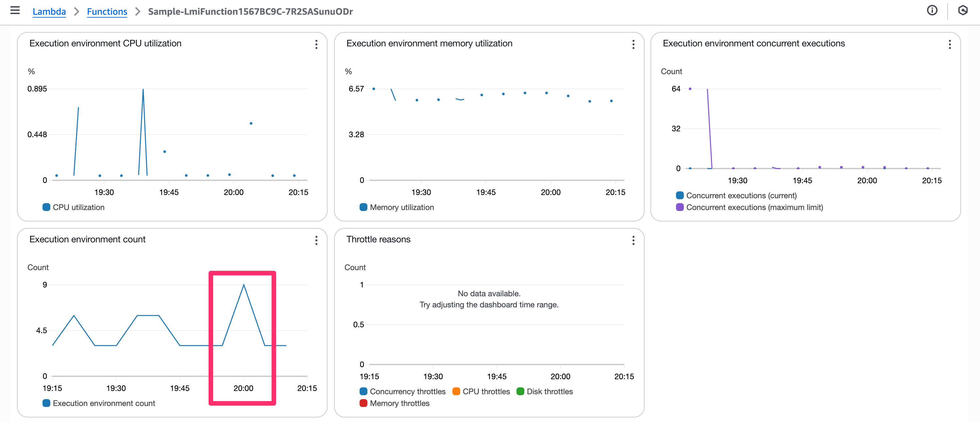Click green Disk throttles legend swatch
This screenshot has height=422, width=980.
(520, 391)
